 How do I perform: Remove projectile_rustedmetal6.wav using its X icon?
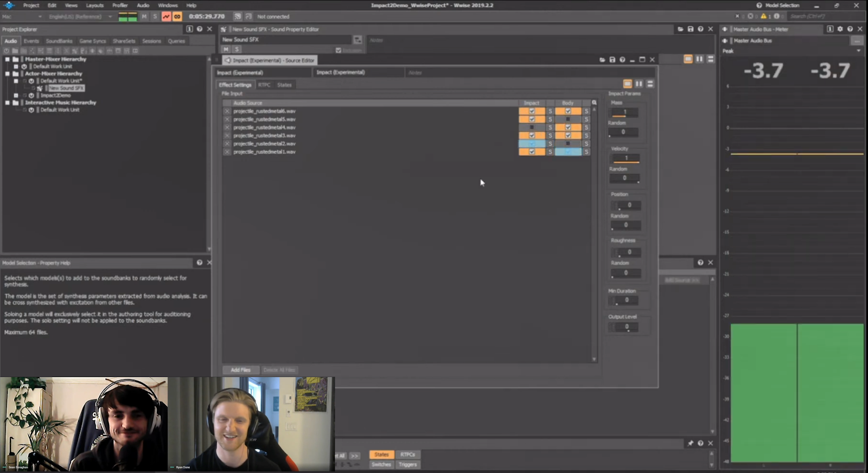tap(227, 111)
